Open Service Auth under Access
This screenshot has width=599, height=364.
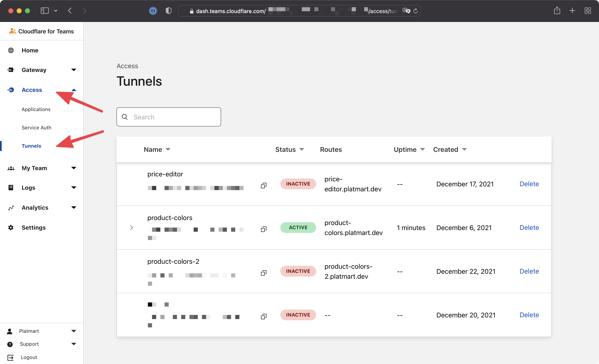(x=36, y=128)
